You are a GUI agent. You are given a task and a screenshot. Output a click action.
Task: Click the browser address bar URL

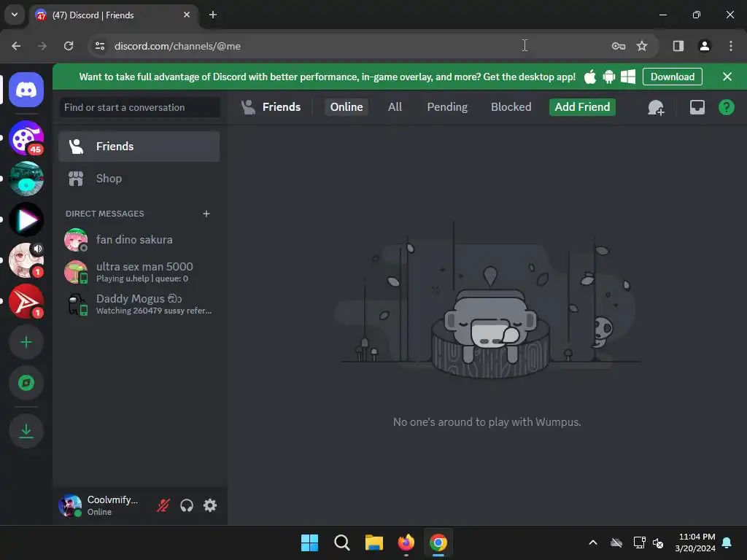click(x=177, y=46)
